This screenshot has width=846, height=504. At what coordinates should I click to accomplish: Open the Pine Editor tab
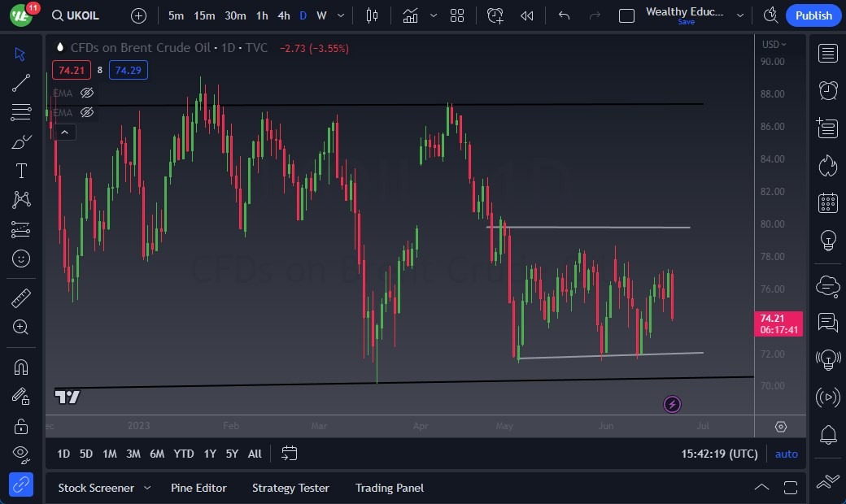(198, 488)
